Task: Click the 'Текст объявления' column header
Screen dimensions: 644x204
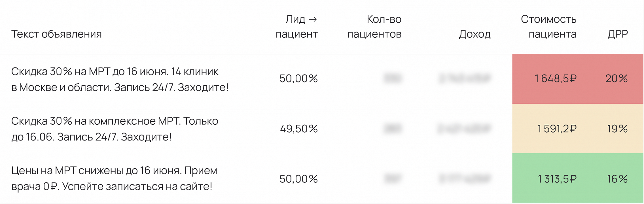Action: [x=56, y=34]
